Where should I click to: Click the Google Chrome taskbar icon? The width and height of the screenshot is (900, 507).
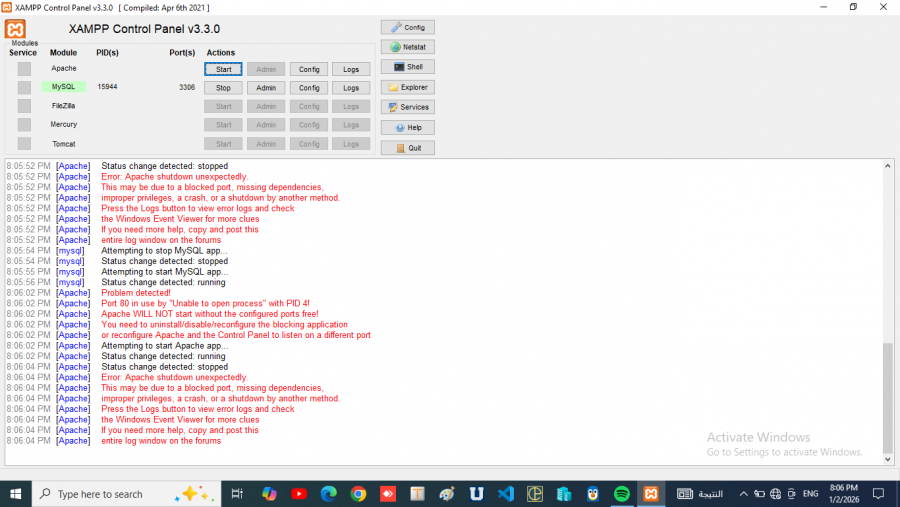358,494
